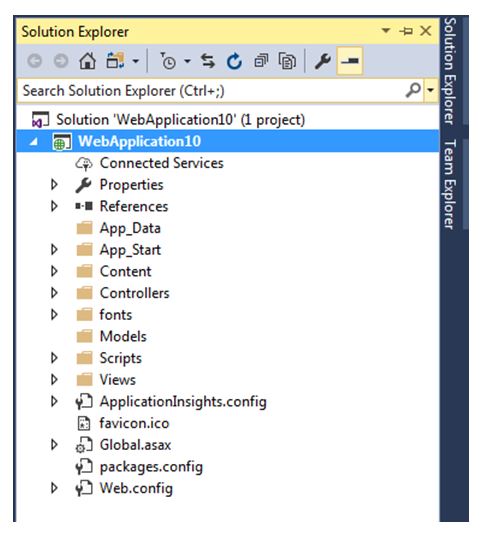Click the Global.asax gear file icon

click(84, 445)
